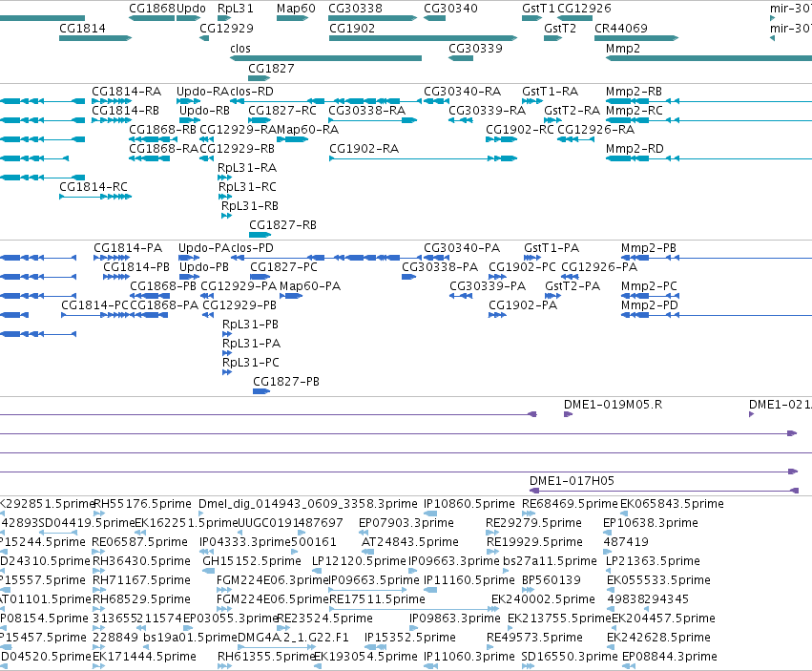Click the DMG4A.2_1.G22.F1 EST label
The height and width of the screenshot is (671, 812).
tap(293, 638)
